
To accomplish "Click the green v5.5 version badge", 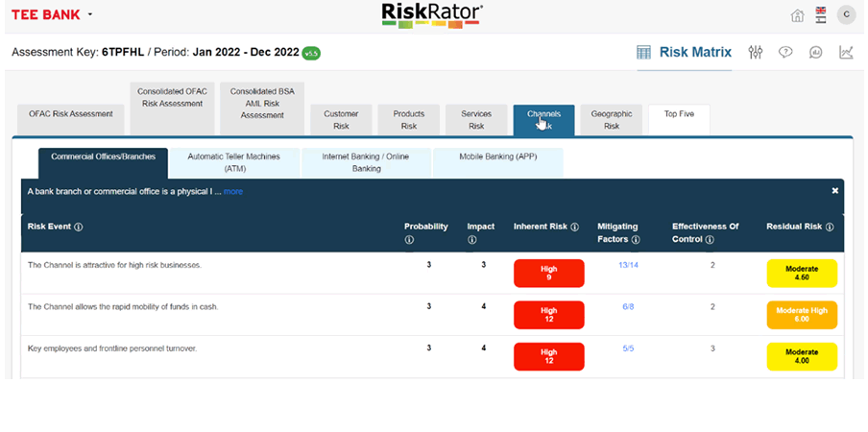I will click(311, 53).
